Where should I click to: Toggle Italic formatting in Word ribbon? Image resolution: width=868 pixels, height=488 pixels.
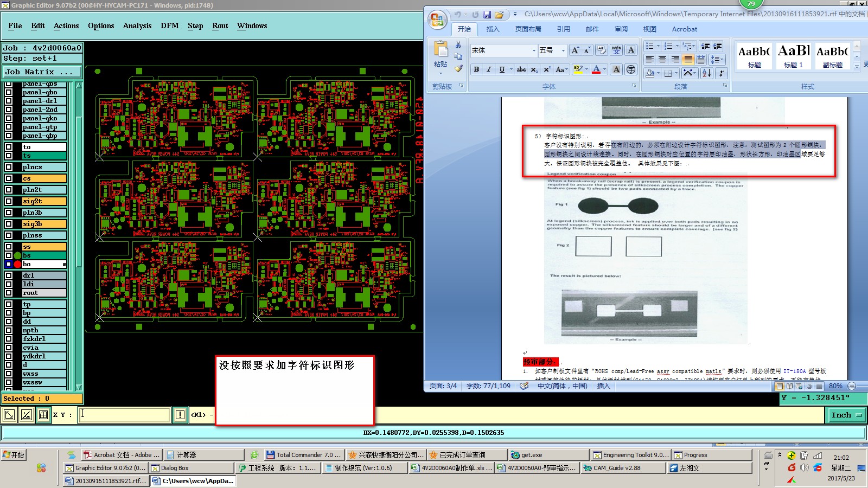click(x=489, y=69)
